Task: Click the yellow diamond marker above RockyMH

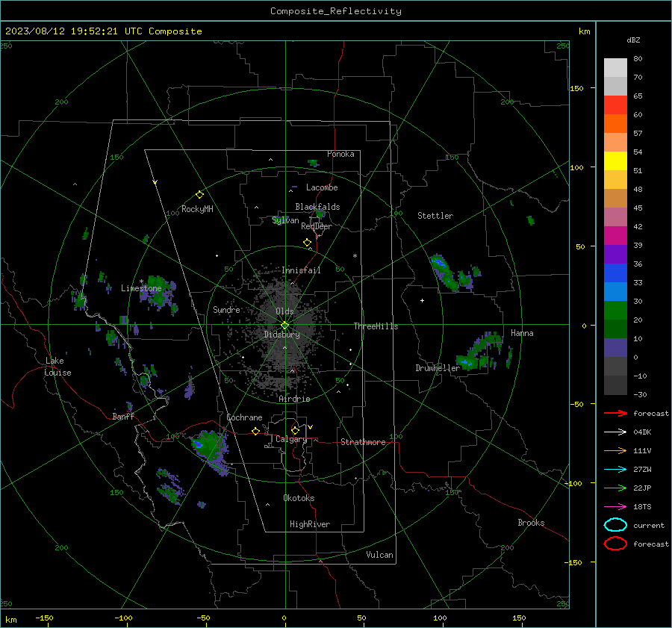Action: [x=199, y=195]
